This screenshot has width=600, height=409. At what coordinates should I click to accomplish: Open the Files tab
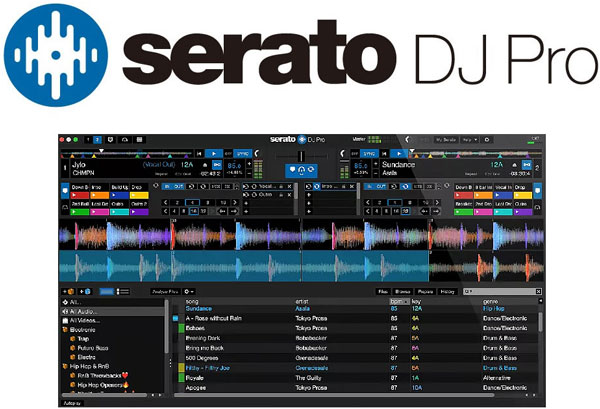click(x=383, y=292)
